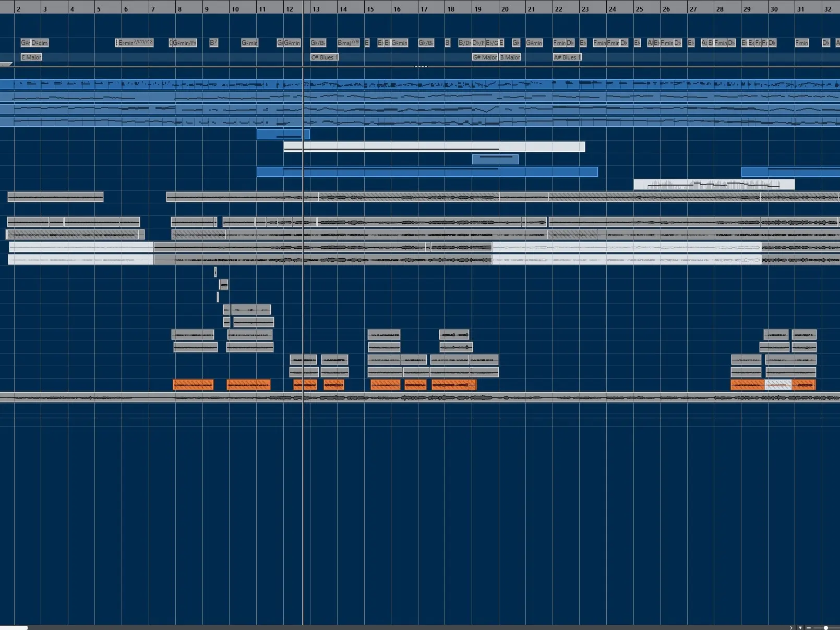Click bar 8 on the timeline ruler
Screen dimensions: 840x630
click(x=180, y=9)
